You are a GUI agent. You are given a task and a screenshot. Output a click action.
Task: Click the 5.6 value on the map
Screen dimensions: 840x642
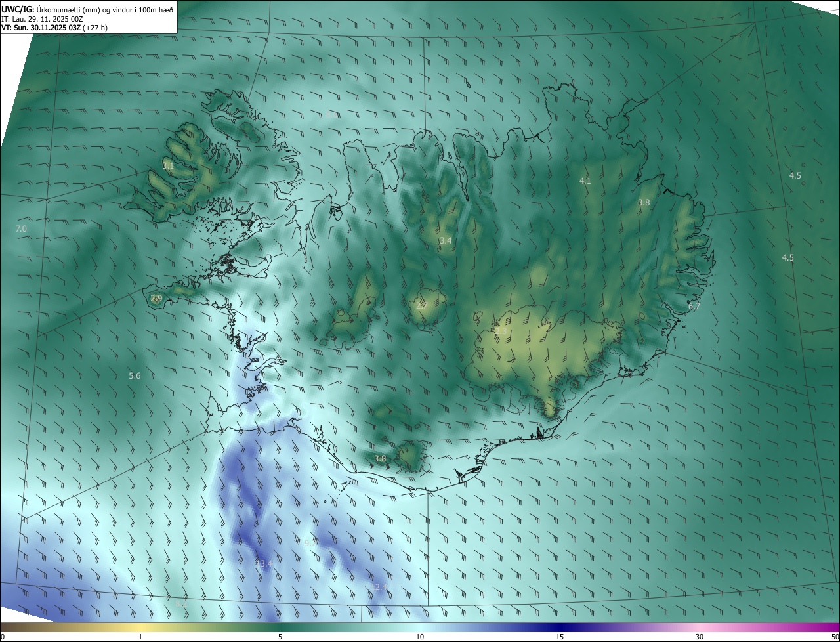(x=135, y=375)
